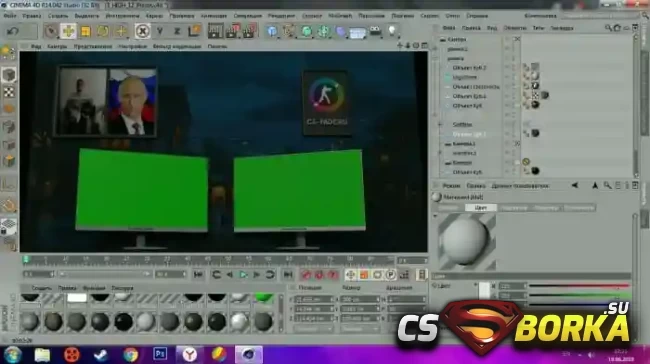Switch the coordinate system icon
Viewport: 650px width, 364px height.
(194, 31)
